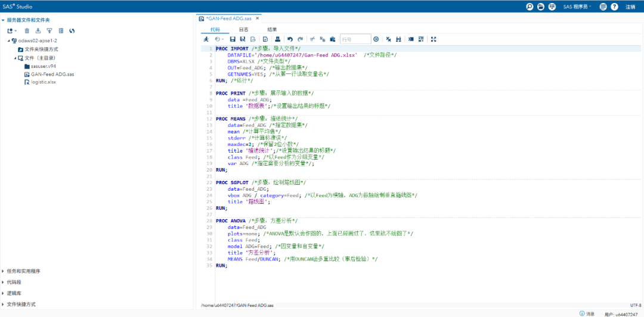Expand the 任务和实用程序 section

pos(23,271)
